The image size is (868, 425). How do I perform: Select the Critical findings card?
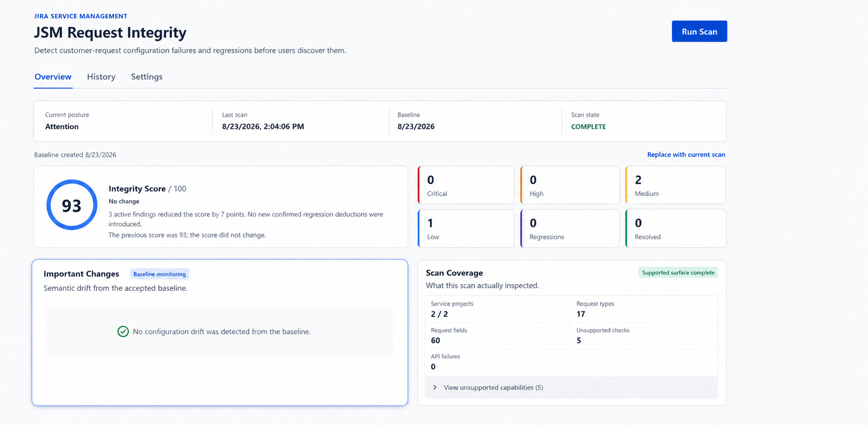(x=466, y=185)
